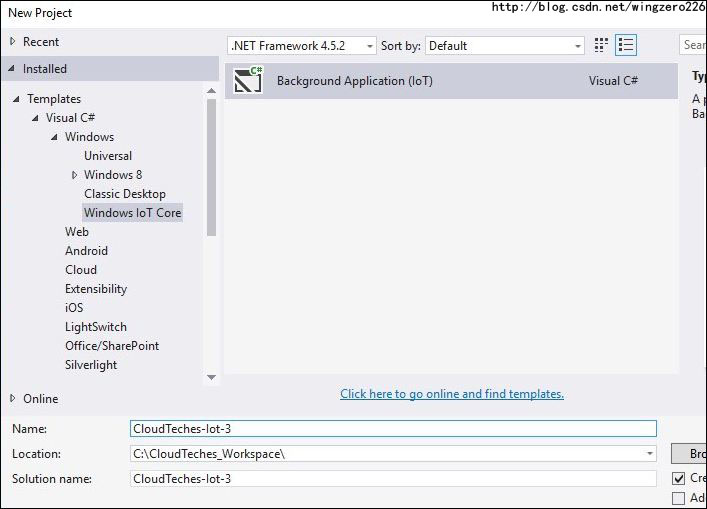
Task: Select Windows 8 template category
Action: click(113, 174)
